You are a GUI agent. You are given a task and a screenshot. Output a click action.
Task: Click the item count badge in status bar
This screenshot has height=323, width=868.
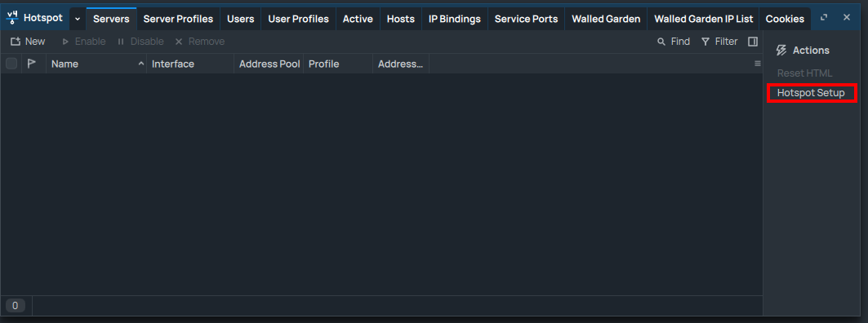pos(15,305)
